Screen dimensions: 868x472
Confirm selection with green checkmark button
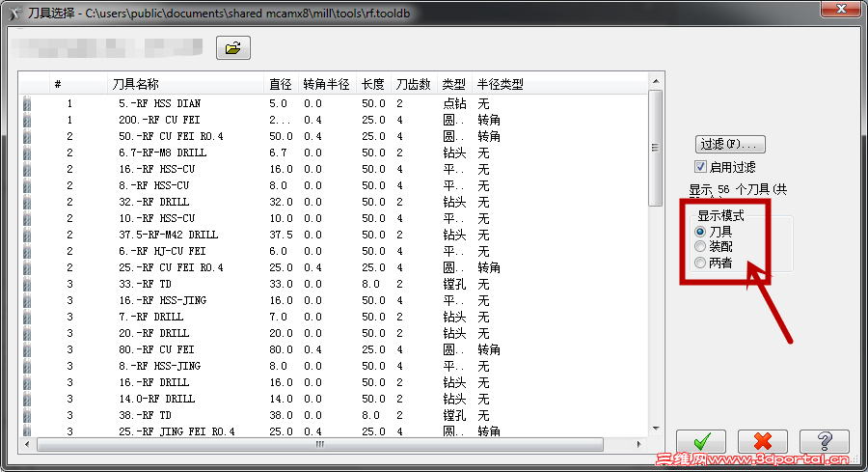(x=701, y=441)
